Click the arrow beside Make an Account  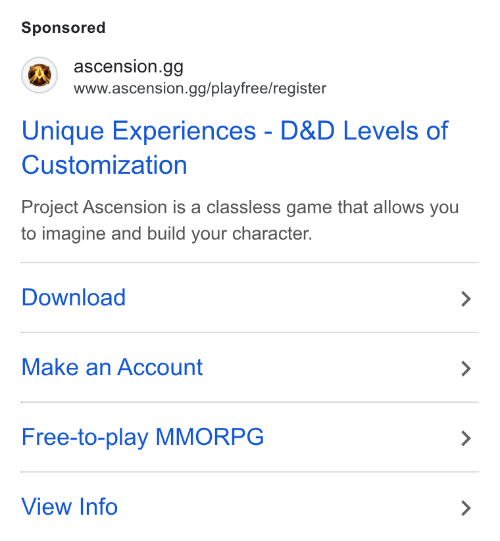point(466,368)
